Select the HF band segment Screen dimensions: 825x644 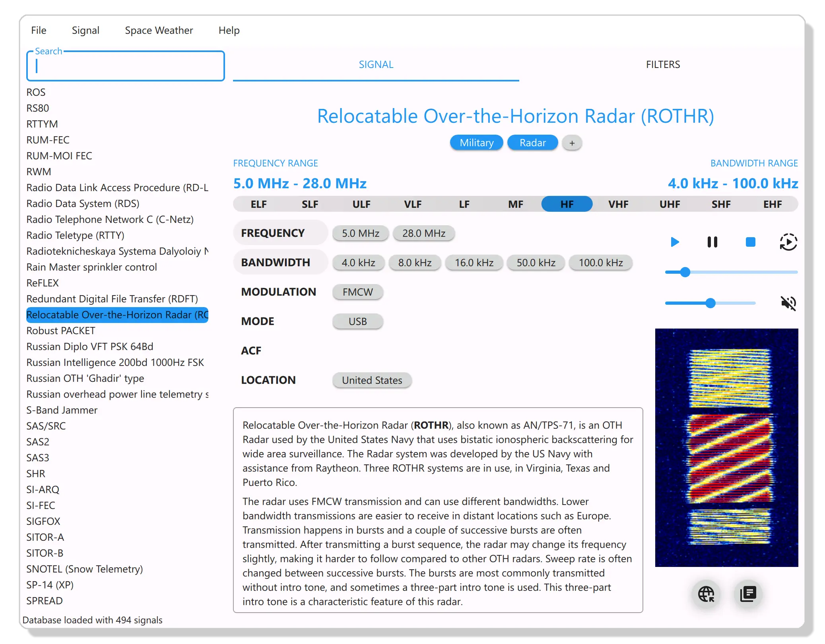(567, 204)
